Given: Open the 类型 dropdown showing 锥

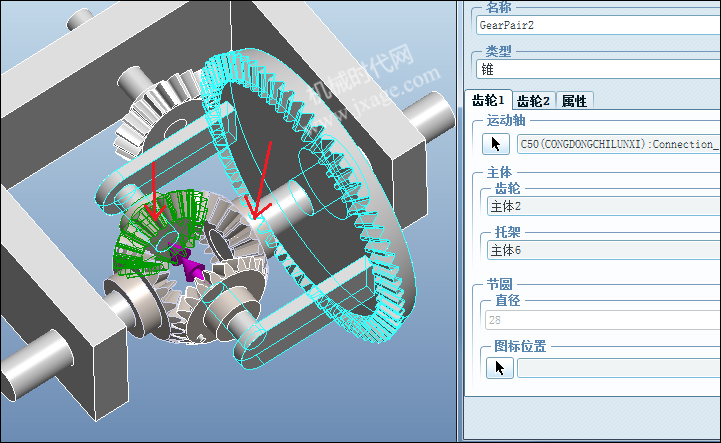Looking at the screenshot, I should pyautogui.click(x=598, y=69).
